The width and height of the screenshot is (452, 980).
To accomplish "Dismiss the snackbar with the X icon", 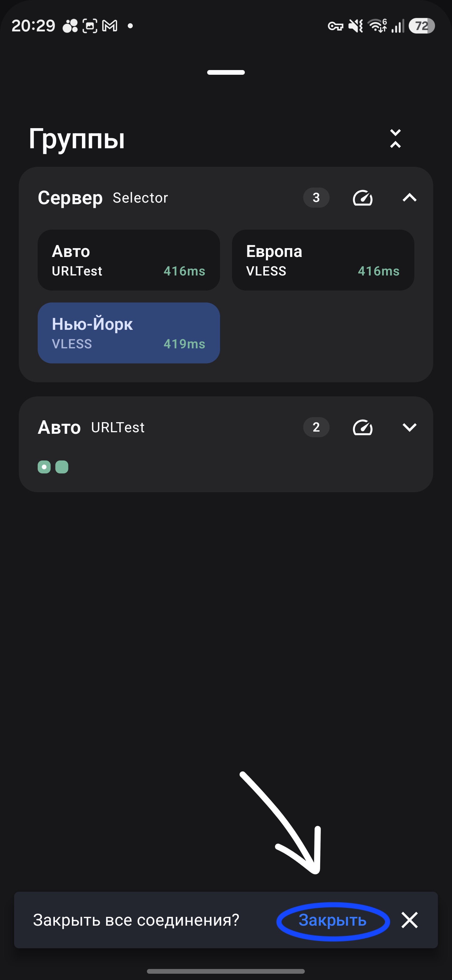I will coord(409,920).
